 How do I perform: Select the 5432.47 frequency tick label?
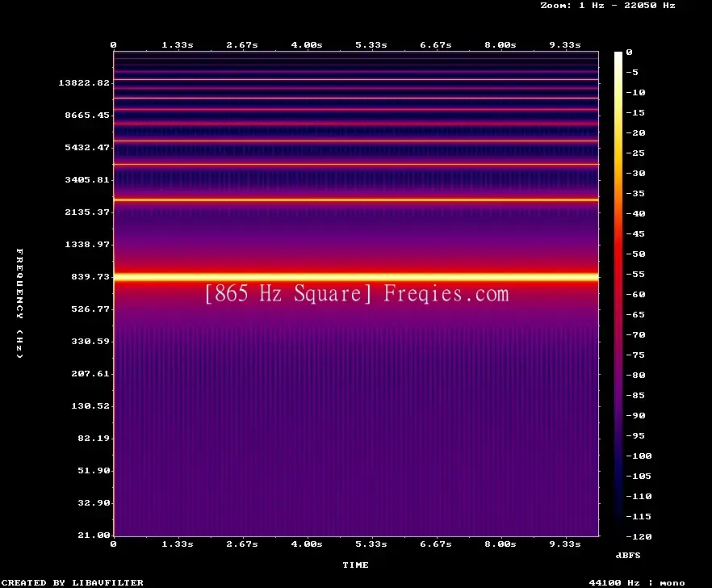tap(87, 147)
